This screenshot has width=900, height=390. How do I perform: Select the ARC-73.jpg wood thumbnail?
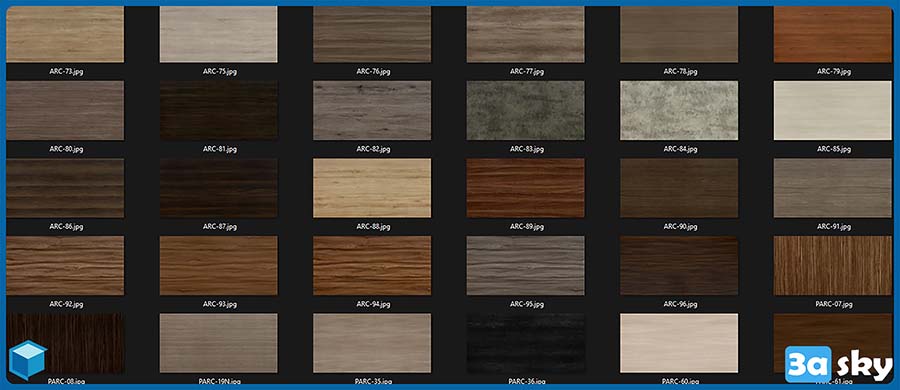(x=65, y=34)
